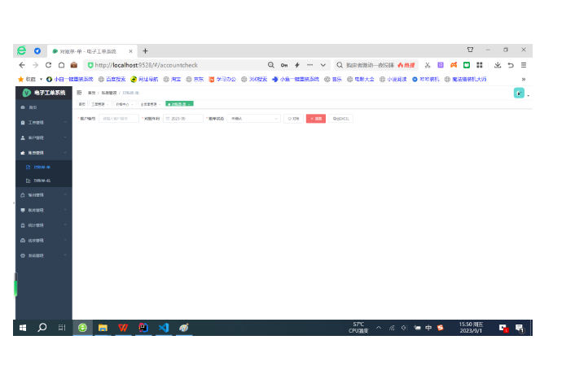Click the 导出EXCEL export button

pos(340,118)
